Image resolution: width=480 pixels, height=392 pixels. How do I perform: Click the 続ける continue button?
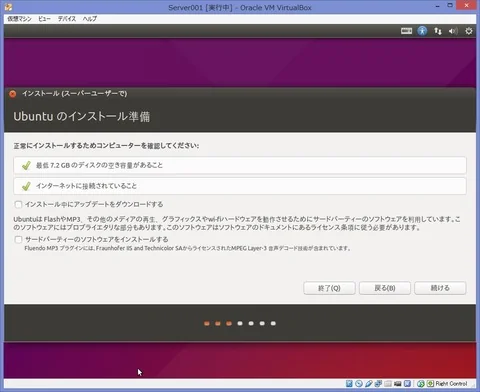(x=440, y=288)
